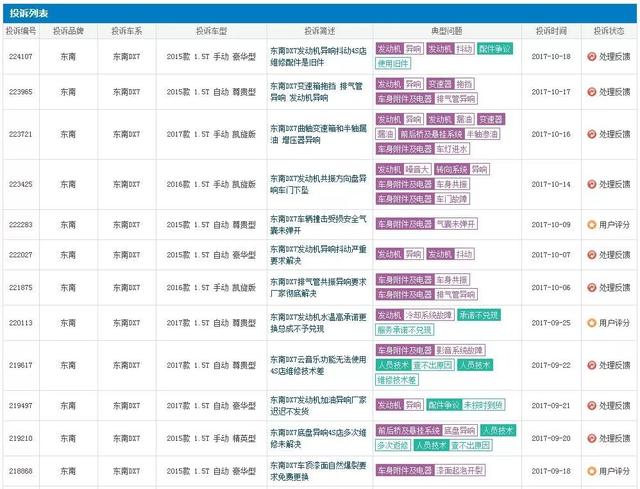Click the 处理反馈 status icon for complaint 223965
640x489 pixels.
591,92
